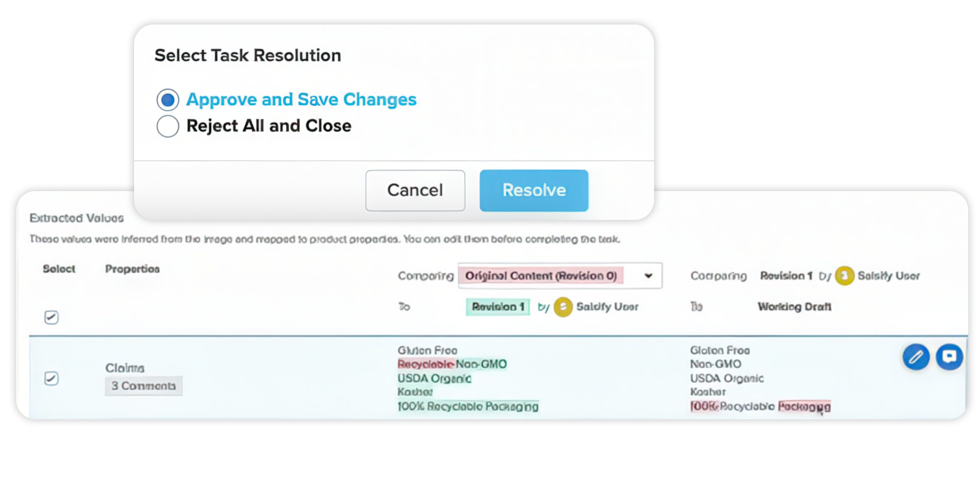
Task: Select the Approve and Save Changes radio button
Action: pos(168,100)
